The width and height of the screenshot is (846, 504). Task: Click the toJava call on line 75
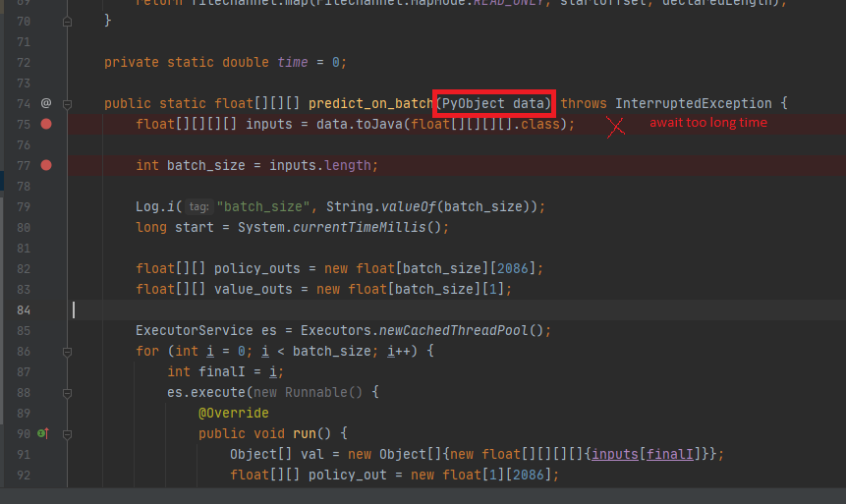point(378,124)
